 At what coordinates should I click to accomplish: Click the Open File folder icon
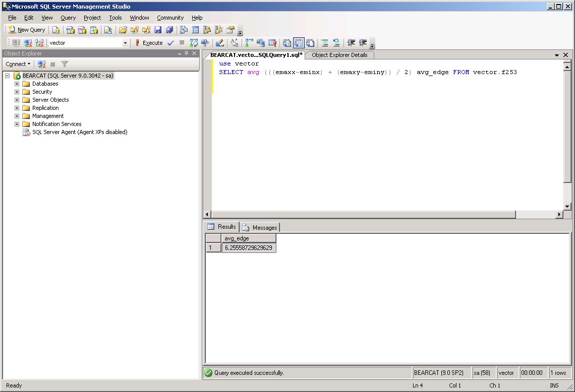123,30
